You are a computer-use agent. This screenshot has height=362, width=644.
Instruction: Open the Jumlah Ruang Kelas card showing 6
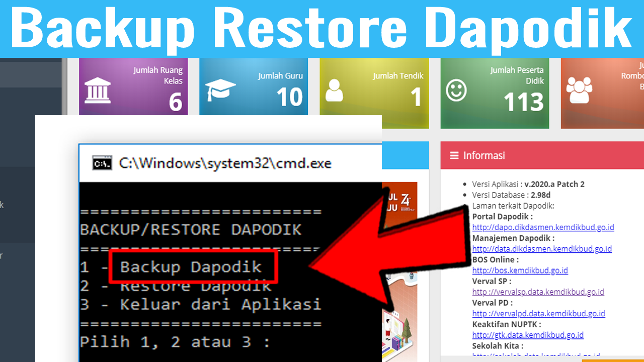pos(133,86)
